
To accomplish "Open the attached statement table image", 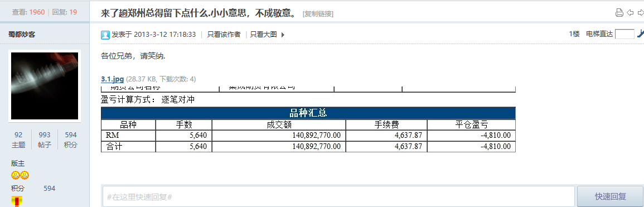I will pyautogui.click(x=308, y=119).
